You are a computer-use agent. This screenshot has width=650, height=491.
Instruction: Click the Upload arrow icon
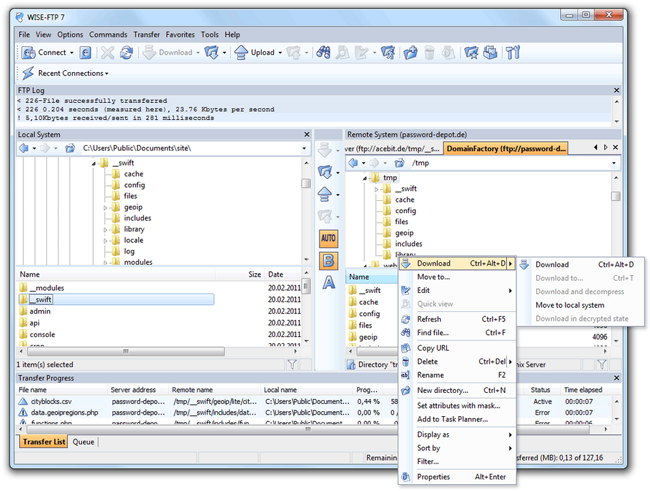241,53
